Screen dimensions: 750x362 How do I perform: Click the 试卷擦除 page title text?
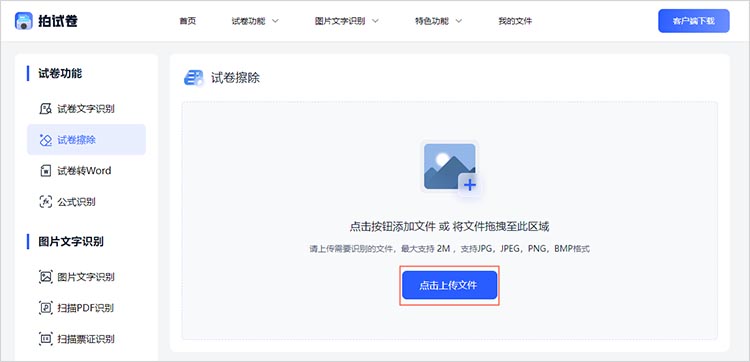tap(235, 78)
